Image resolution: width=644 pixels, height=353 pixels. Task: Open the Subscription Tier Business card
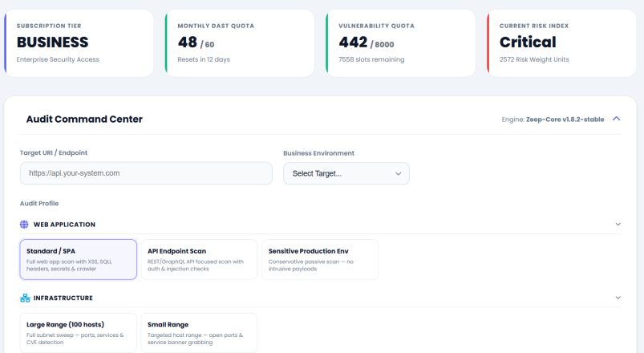(x=79, y=43)
